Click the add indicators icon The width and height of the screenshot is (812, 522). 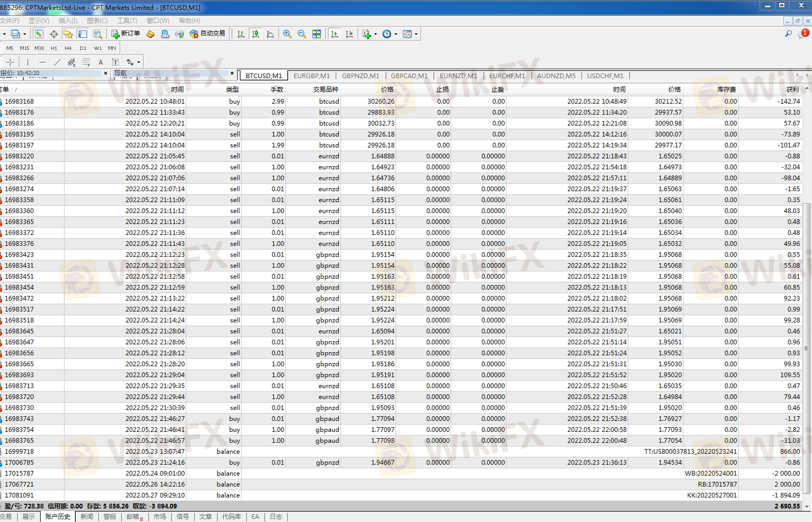(367, 34)
